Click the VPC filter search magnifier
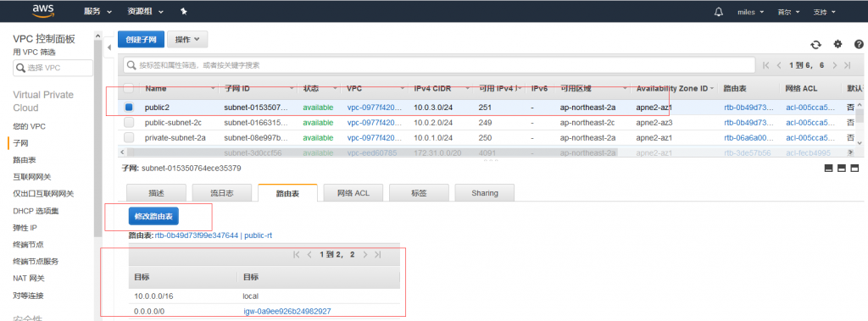 click(21, 68)
